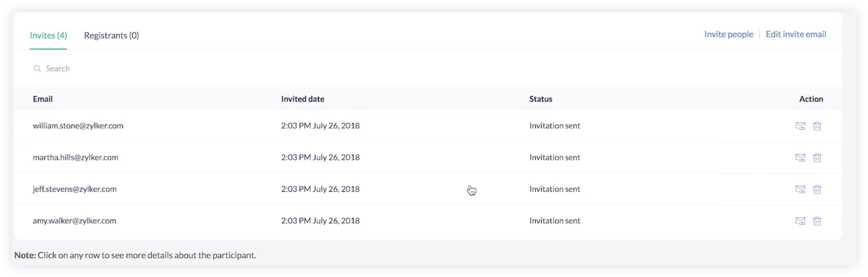868x277 pixels.
Task: Click the Invite people link
Action: point(728,34)
